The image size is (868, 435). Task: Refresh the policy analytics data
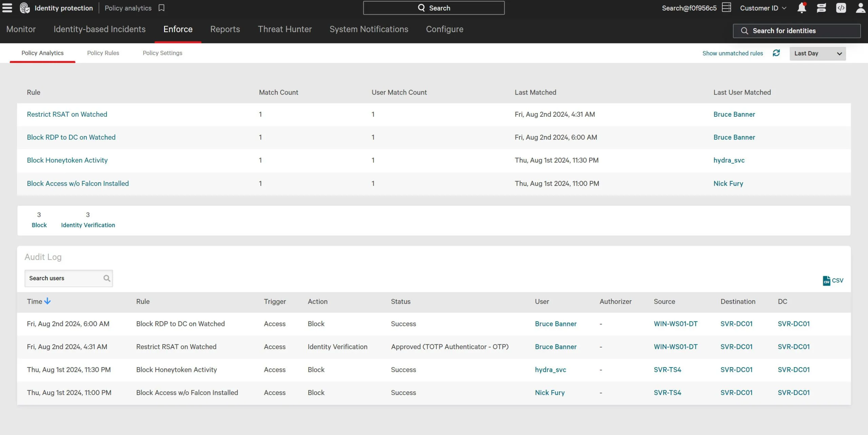pyautogui.click(x=776, y=53)
